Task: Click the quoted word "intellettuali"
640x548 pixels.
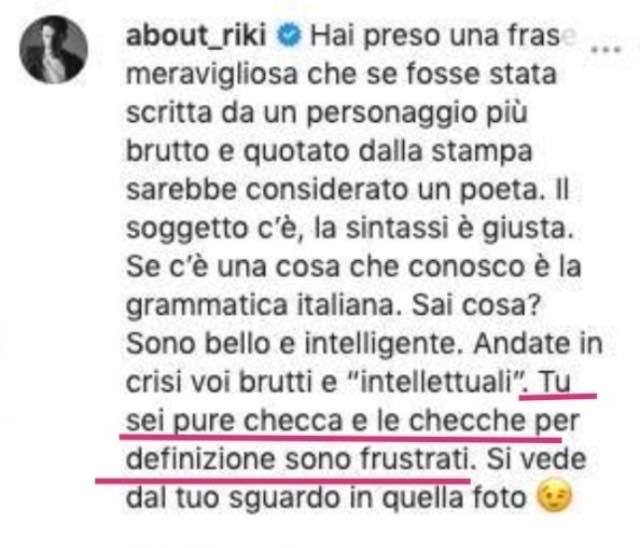Action: [x=436, y=382]
